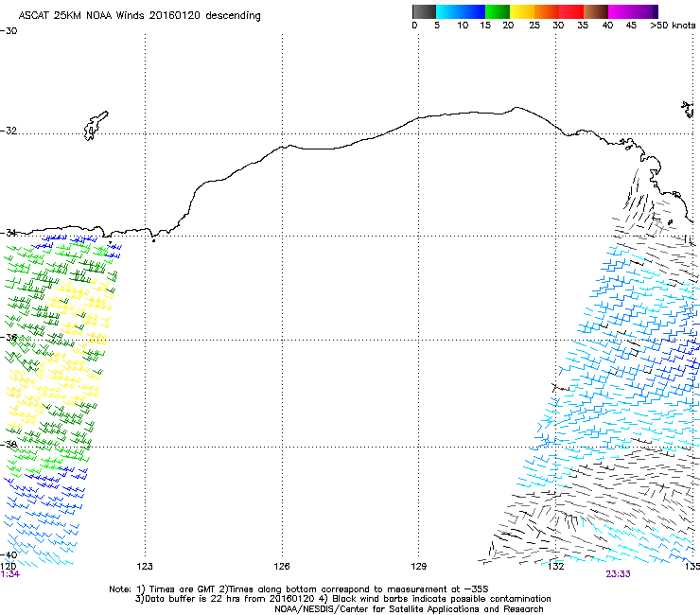Click the '-32' latitude axis label
This screenshot has width=700, height=615.
coord(9,131)
